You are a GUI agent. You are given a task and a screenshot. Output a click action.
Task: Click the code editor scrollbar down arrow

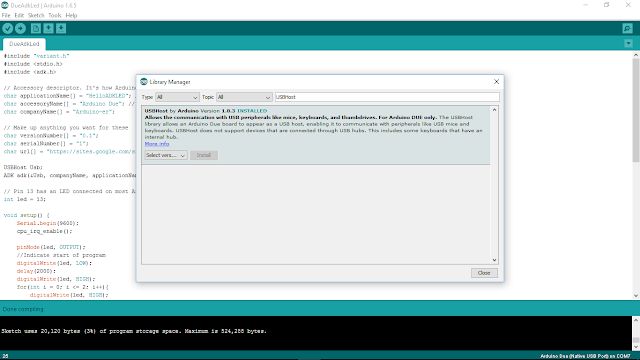[636, 296]
